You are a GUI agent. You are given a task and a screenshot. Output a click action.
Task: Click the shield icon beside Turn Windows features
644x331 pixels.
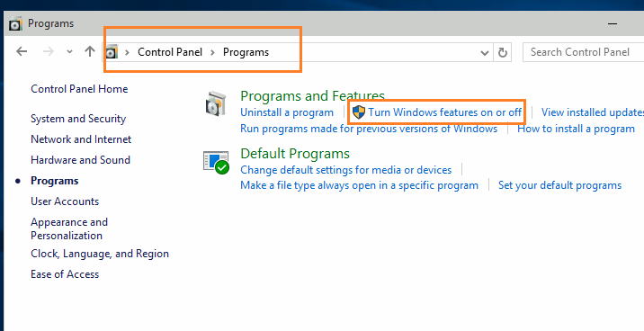[x=359, y=112]
